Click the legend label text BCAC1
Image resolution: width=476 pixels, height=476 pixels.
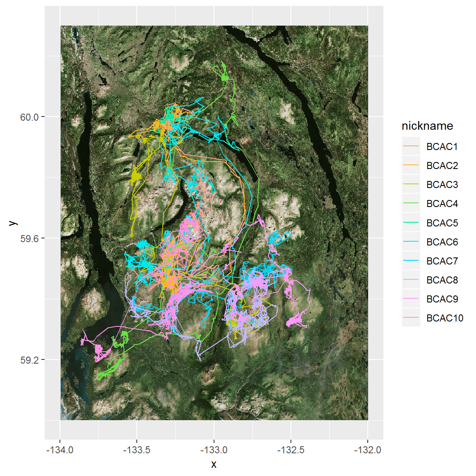pyautogui.click(x=442, y=147)
